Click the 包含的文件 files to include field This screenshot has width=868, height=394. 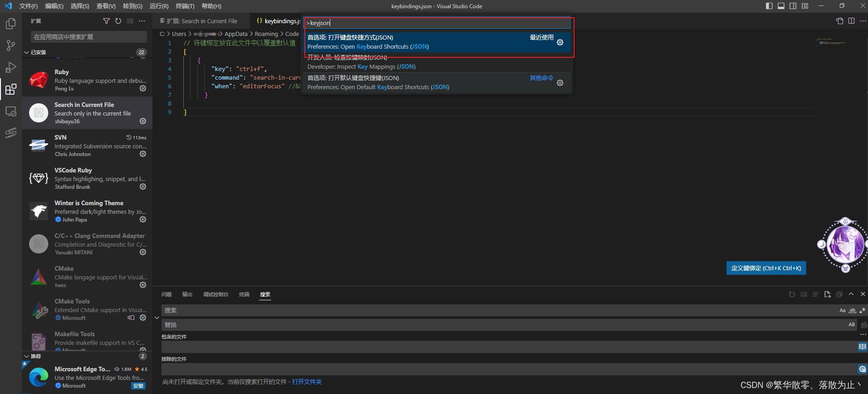[509, 347]
